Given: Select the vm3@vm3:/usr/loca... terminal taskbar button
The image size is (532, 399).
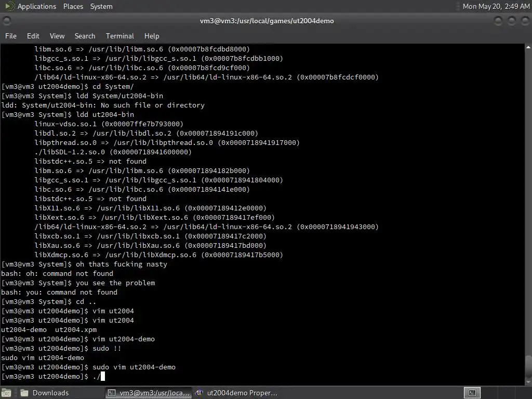Looking at the screenshot, I should [x=148, y=393].
